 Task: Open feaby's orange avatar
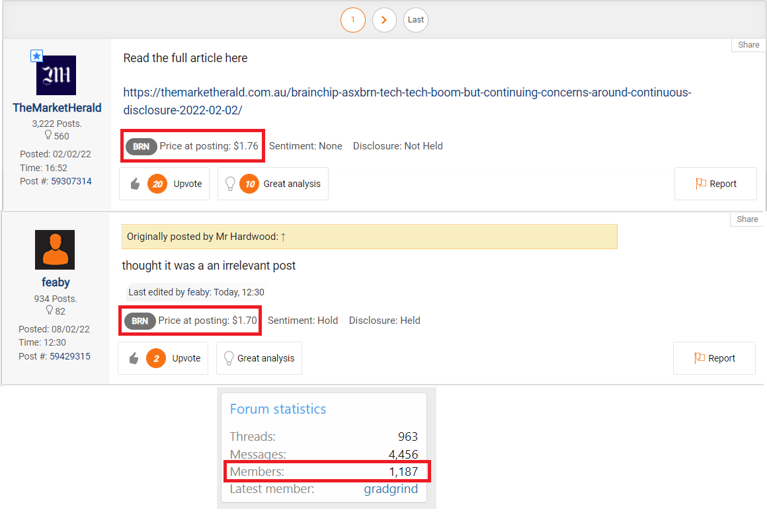pos(55,249)
